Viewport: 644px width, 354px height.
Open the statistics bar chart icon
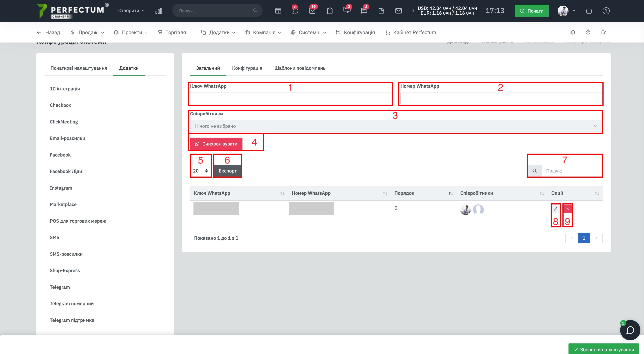coord(159,11)
